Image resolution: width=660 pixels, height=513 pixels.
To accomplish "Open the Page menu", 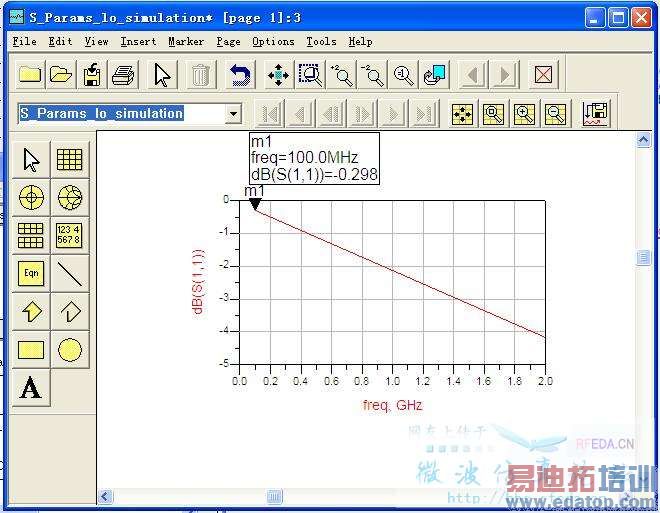I will tap(229, 42).
